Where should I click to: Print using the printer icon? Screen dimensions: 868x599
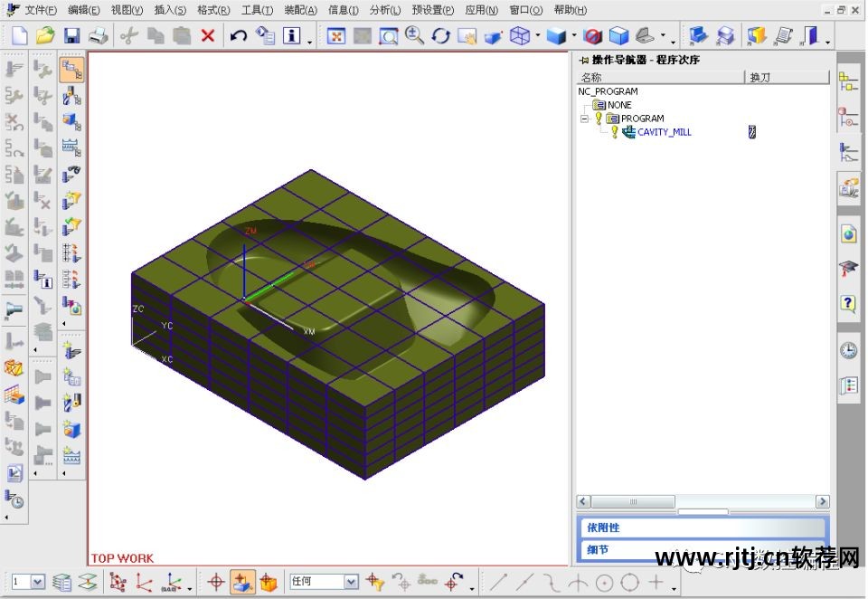point(99,36)
